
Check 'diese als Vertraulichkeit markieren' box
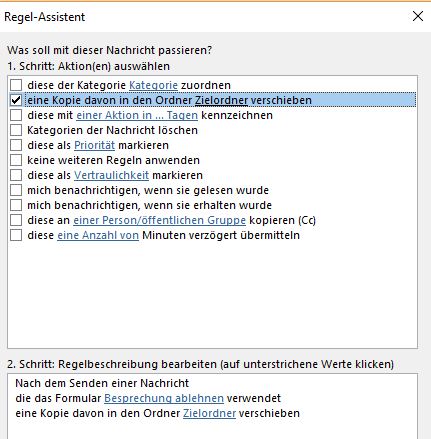(x=16, y=175)
